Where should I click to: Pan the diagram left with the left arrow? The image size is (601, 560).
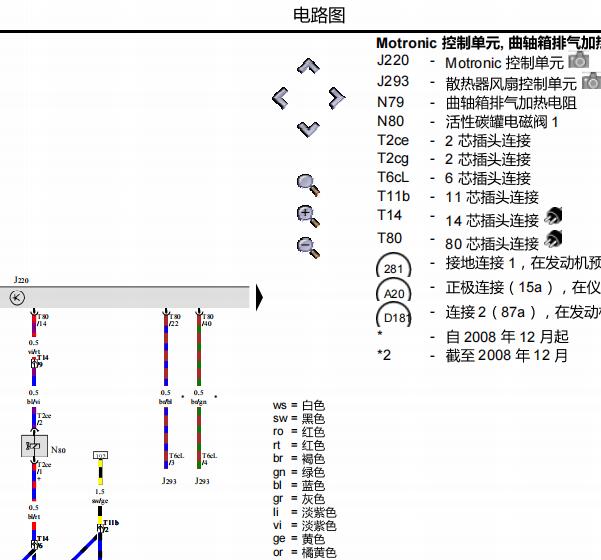click(x=280, y=98)
